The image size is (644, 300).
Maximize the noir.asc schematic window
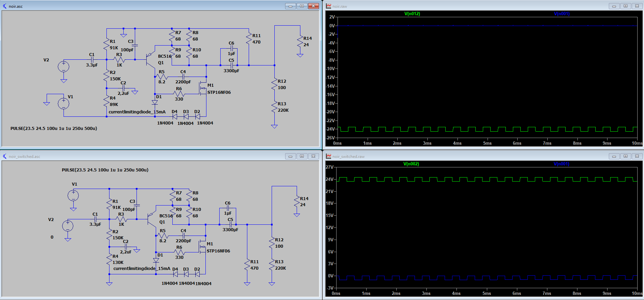pos(302,6)
